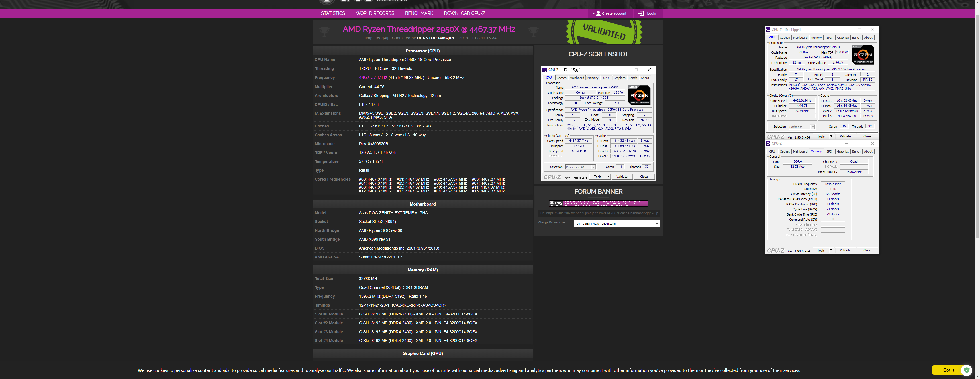Open the Tools dropdown arrow in the Memory CPU-Z window
Screen dimensions: 980x379
point(831,250)
